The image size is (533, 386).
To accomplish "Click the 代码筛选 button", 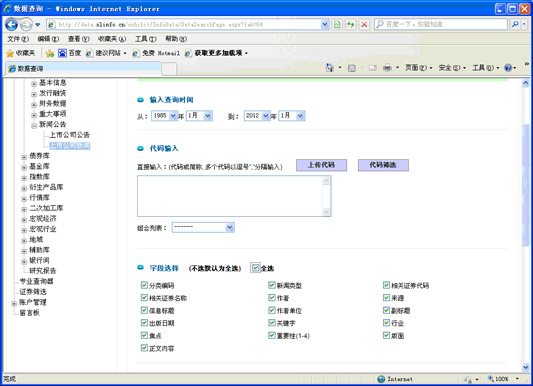I will (383, 165).
